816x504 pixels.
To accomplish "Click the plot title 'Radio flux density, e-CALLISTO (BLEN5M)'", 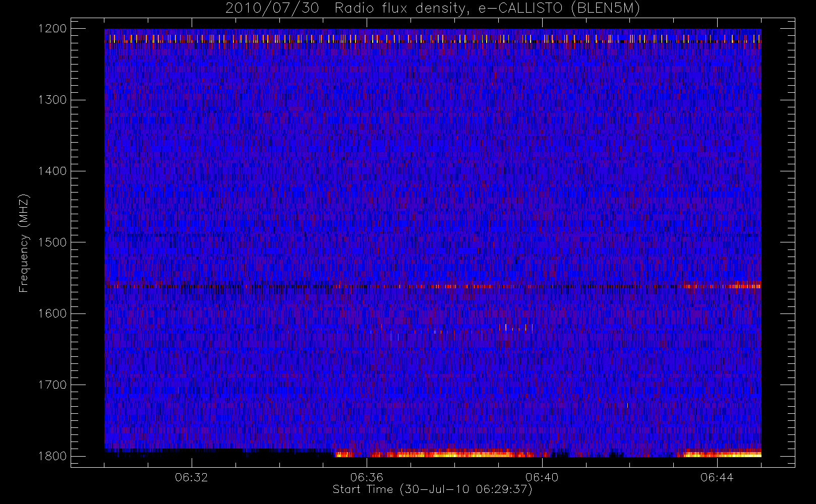I will (487, 9).
